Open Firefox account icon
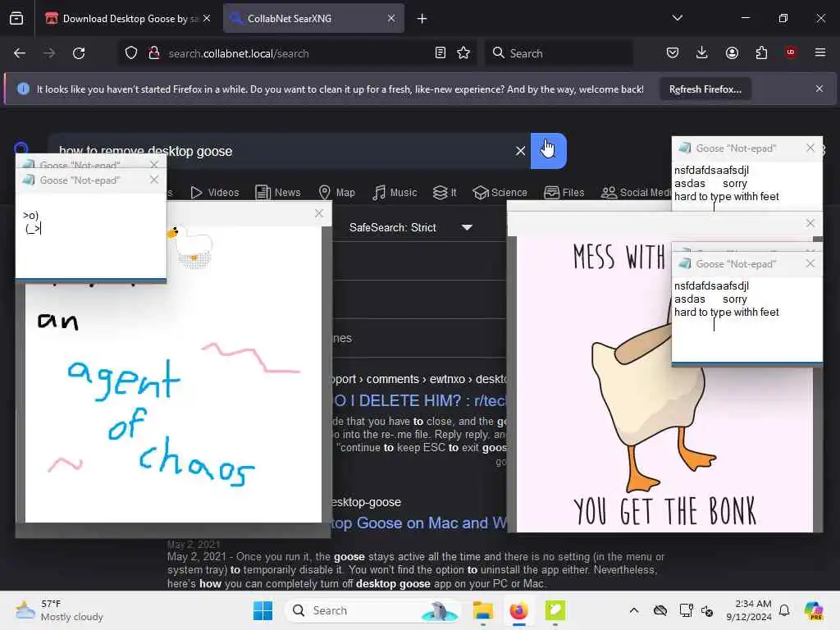 732,52
